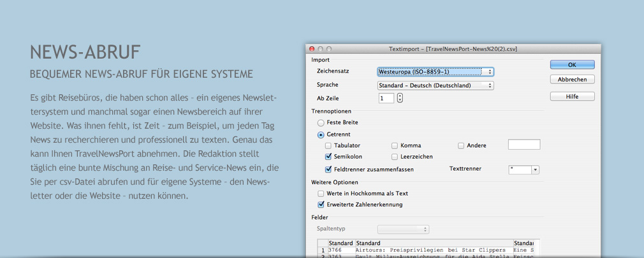Click the OK button
Viewport: 644px width, 258px height.
click(572, 65)
